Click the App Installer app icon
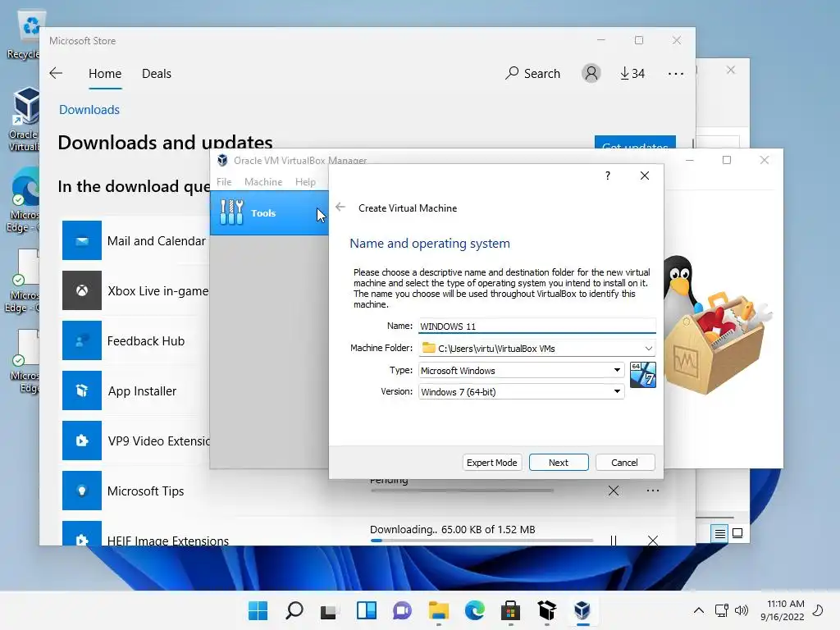The height and width of the screenshot is (630, 840). click(x=82, y=390)
